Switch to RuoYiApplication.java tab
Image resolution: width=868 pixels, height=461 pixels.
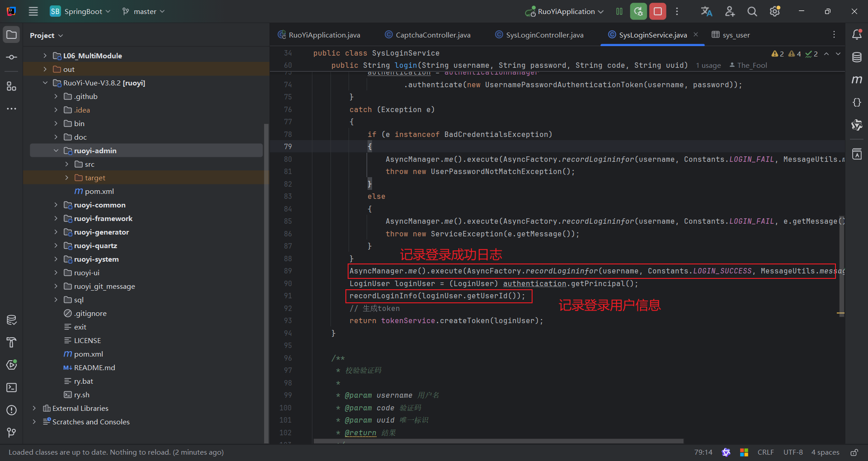coord(319,35)
